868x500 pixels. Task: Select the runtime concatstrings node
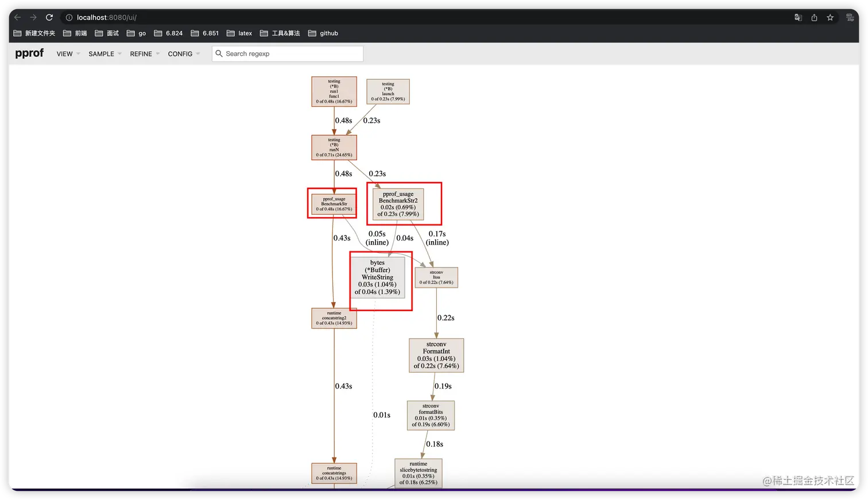pyautogui.click(x=334, y=474)
